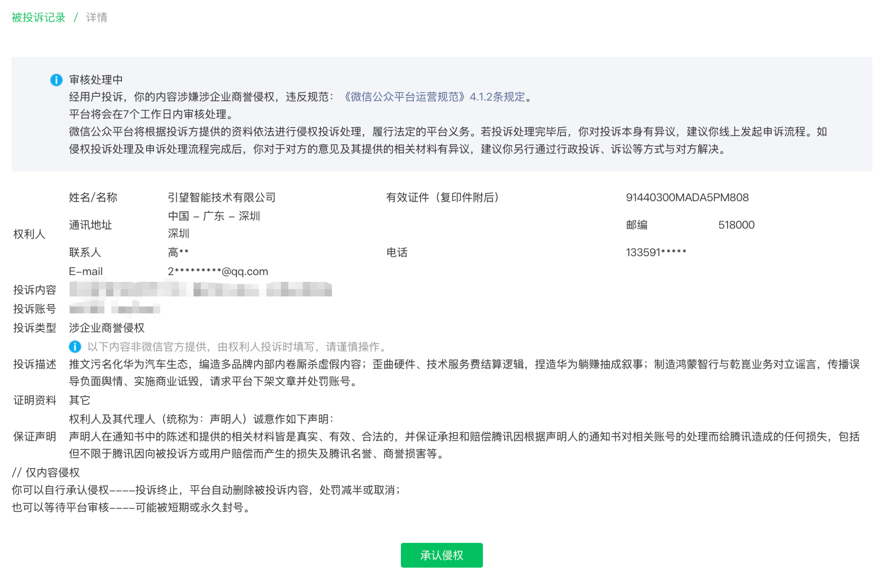Click the 邮编 field label
Image resolution: width=881 pixels, height=588 pixels.
tap(637, 225)
